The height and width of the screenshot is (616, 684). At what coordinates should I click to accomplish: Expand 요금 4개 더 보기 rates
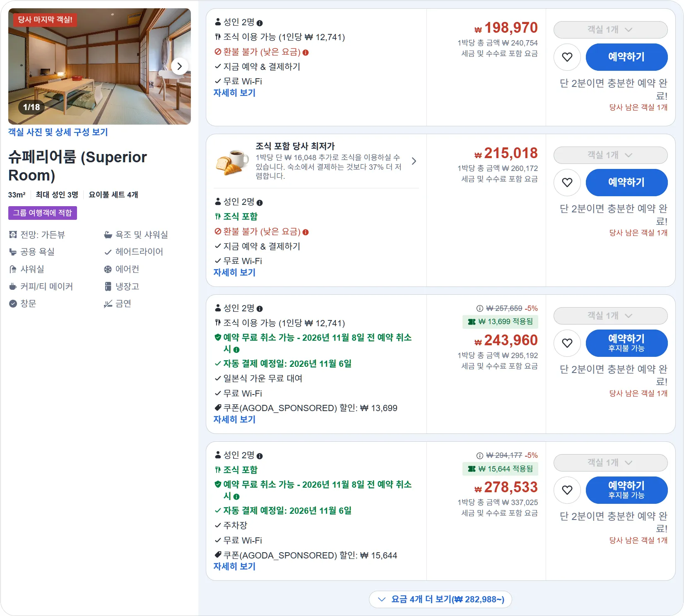(441, 599)
